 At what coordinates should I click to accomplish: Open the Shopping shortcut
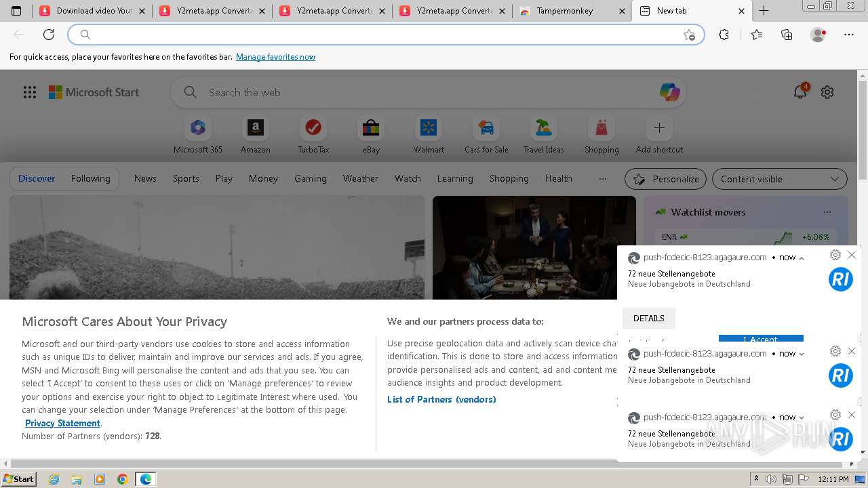tap(601, 135)
